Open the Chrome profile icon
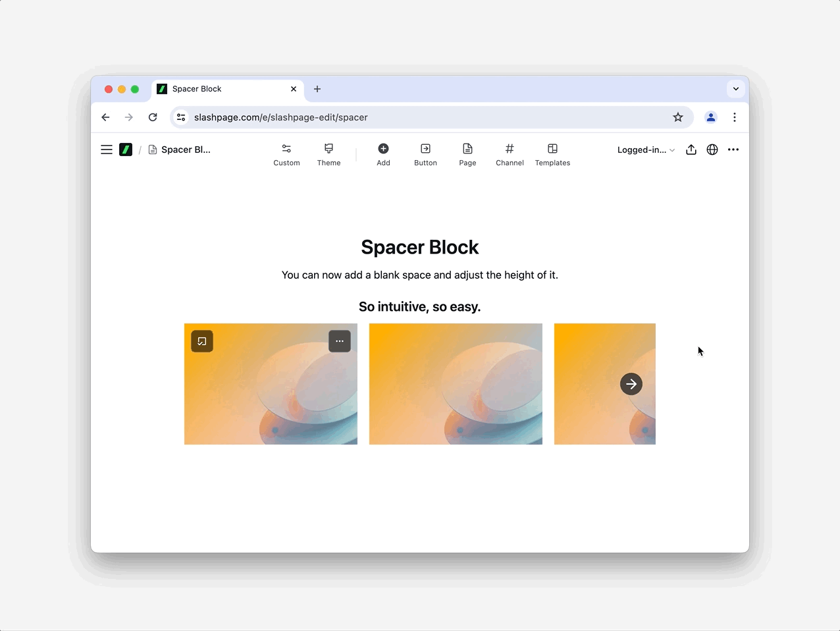Screen dimensions: 840x631 pos(711,117)
